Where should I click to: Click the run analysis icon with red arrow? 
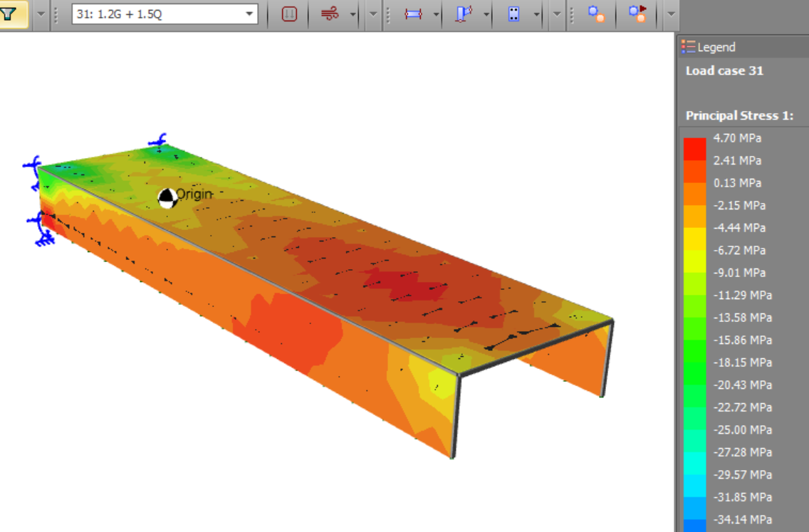click(637, 14)
